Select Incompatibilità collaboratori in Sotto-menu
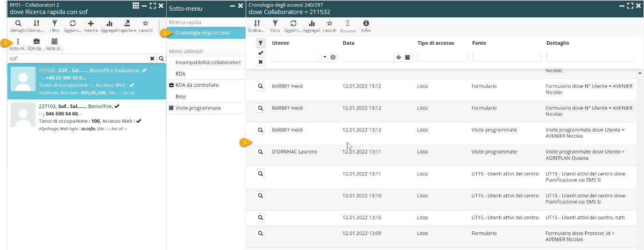Screen dimensions: 644x250 click(x=208, y=62)
